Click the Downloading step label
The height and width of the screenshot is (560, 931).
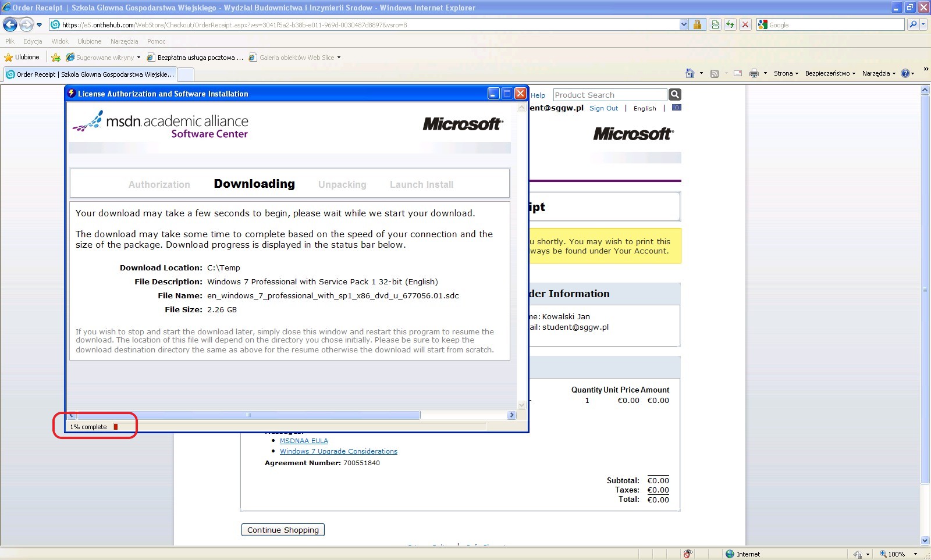(x=254, y=184)
